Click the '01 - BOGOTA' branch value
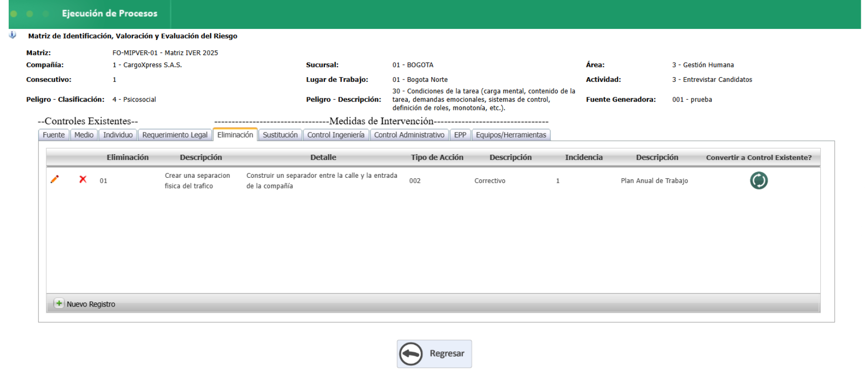The width and height of the screenshot is (868, 372). [413, 65]
